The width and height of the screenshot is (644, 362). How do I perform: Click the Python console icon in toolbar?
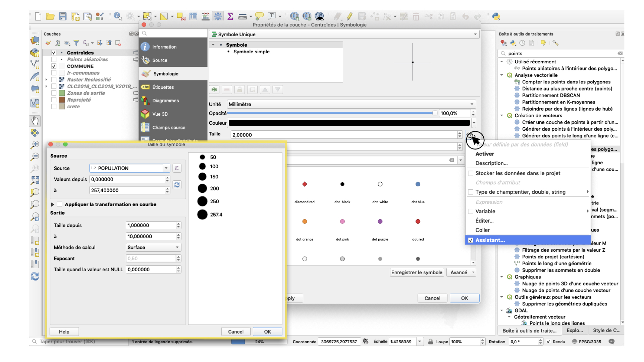click(496, 16)
